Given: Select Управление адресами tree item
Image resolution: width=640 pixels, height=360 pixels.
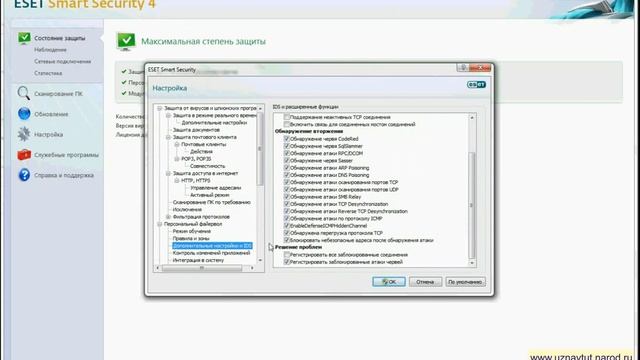Looking at the screenshot, I should click(216, 188).
